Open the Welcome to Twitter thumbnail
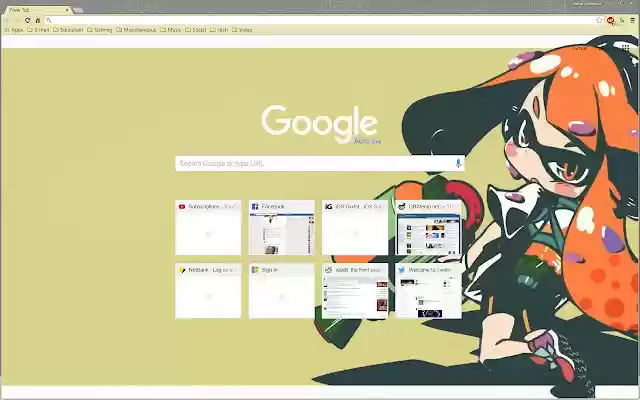The height and width of the screenshot is (400, 640). pos(429,291)
